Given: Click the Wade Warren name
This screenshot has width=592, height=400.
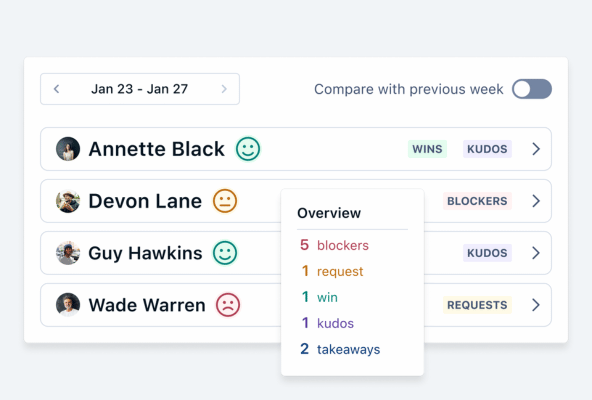Looking at the screenshot, I should (147, 305).
